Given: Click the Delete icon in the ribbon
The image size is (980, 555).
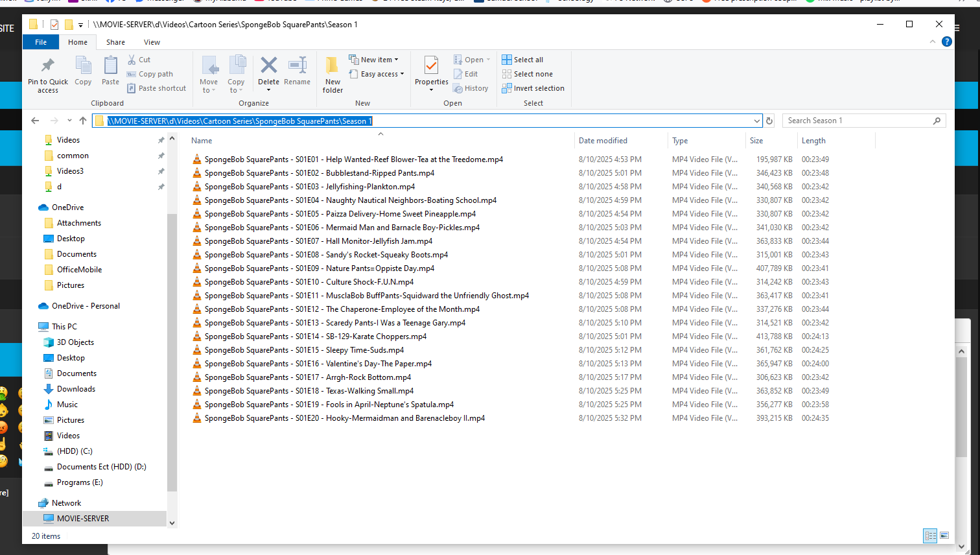Looking at the screenshot, I should pos(268,65).
